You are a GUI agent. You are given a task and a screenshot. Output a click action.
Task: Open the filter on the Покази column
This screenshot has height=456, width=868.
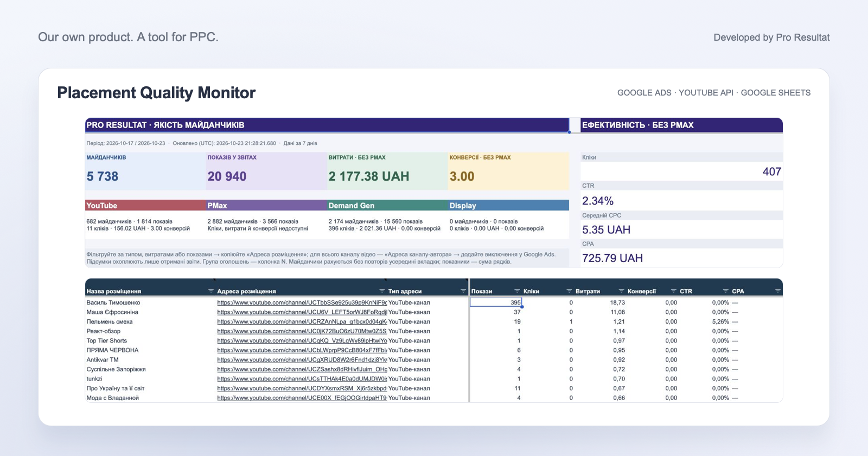tap(517, 292)
